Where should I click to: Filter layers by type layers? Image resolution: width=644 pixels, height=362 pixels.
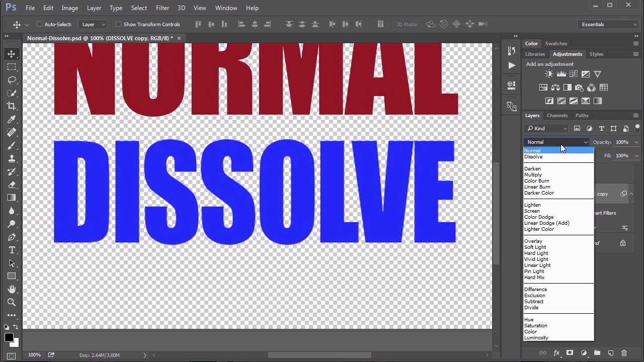tap(601, 129)
